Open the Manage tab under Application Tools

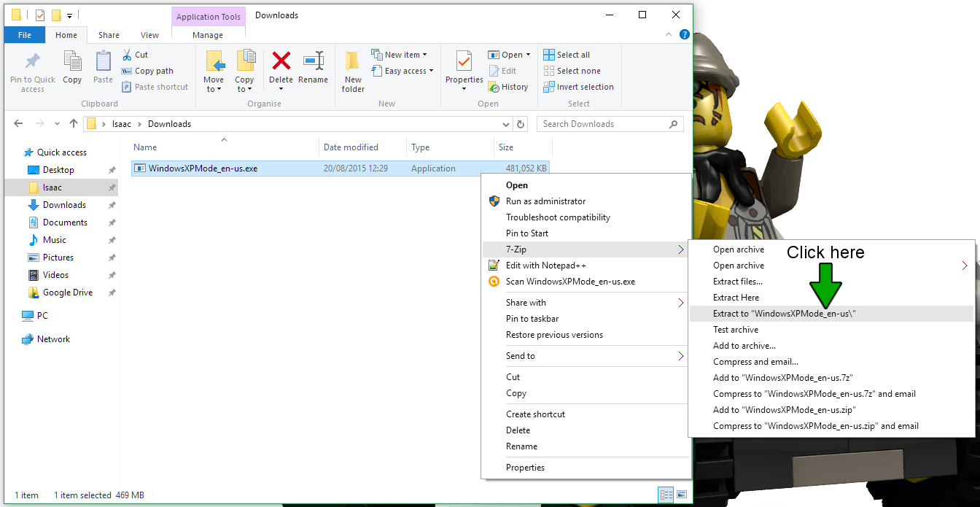[208, 35]
